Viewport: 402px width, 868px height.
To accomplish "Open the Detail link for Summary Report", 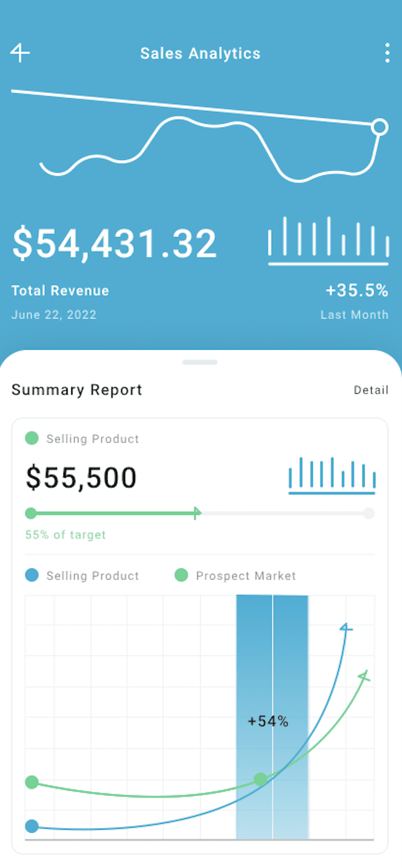I will tap(371, 390).
